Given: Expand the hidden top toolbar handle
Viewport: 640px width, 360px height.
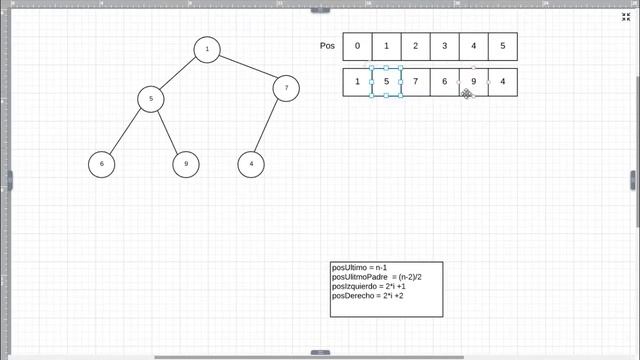Looking at the screenshot, I should point(320,10).
